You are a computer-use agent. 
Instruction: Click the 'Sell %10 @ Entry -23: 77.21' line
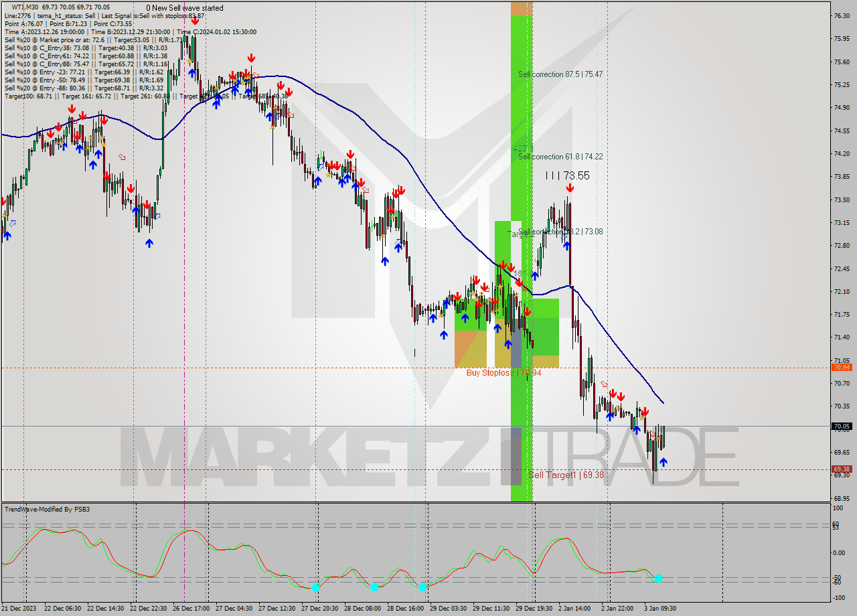[84, 72]
